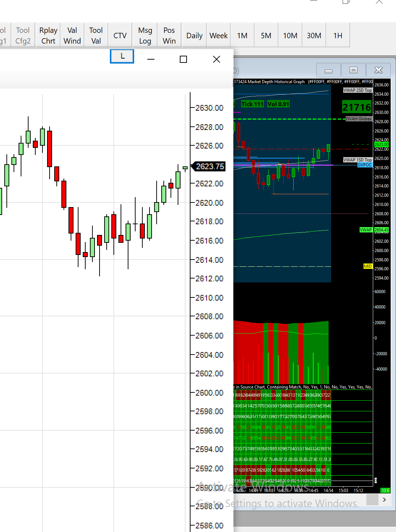Image resolution: width=396 pixels, height=532 pixels.
Task: Switch chart to Week timeframe
Action: click(218, 35)
